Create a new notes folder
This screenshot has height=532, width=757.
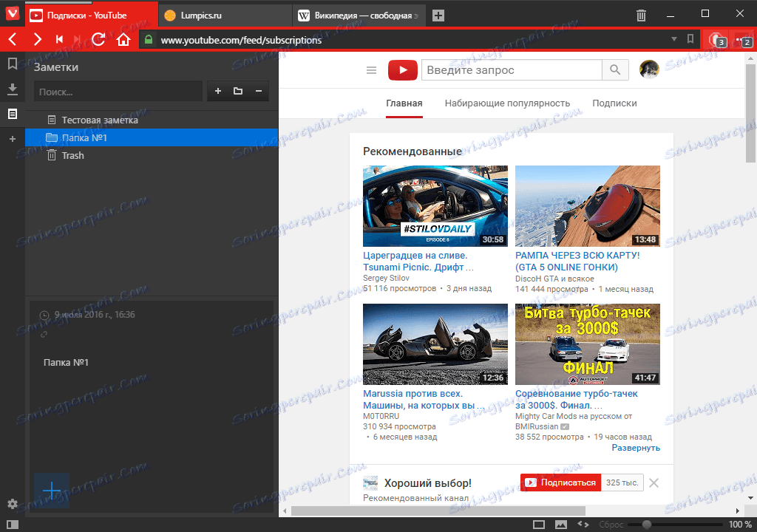(x=238, y=92)
